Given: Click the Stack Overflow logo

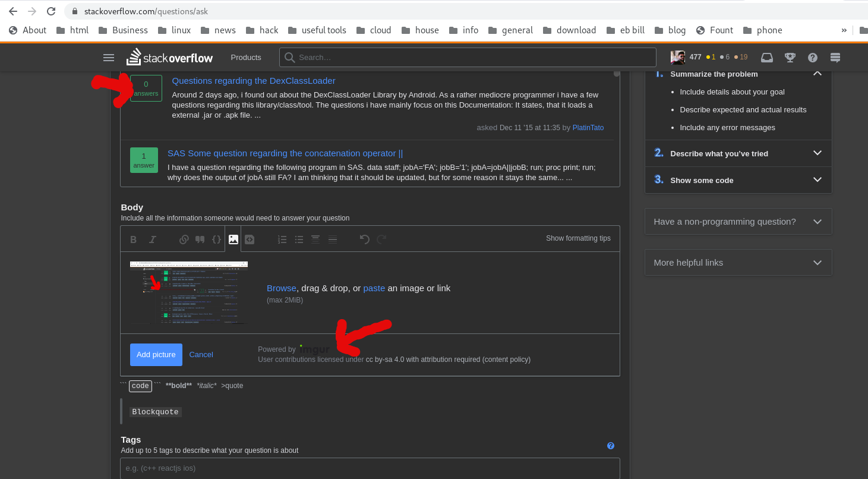Looking at the screenshot, I should point(169,57).
